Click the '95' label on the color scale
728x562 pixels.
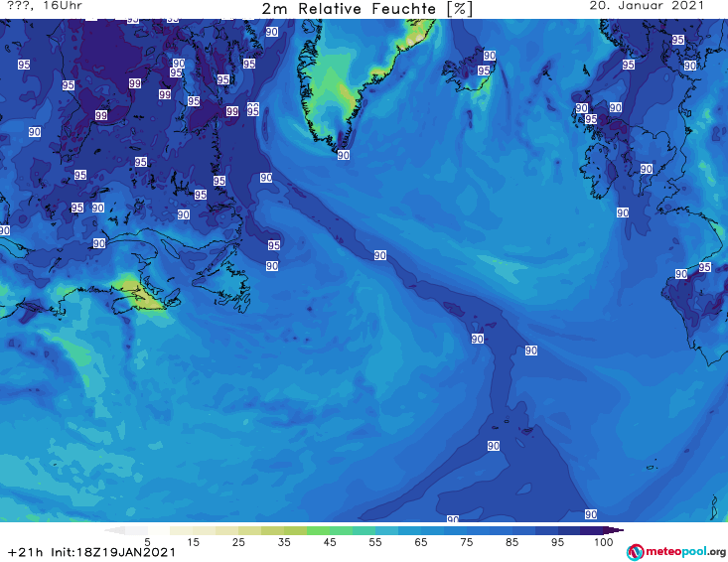557,542
